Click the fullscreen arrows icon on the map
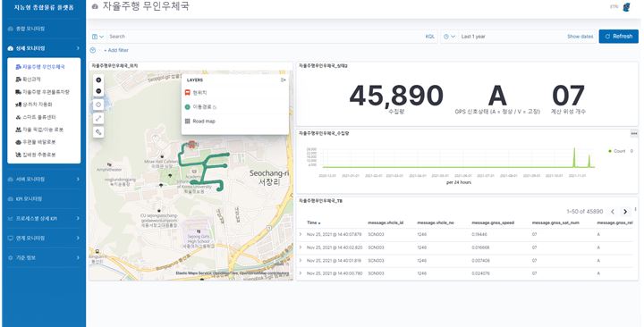The height and width of the screenshot is (327, 644). point(98,118)
